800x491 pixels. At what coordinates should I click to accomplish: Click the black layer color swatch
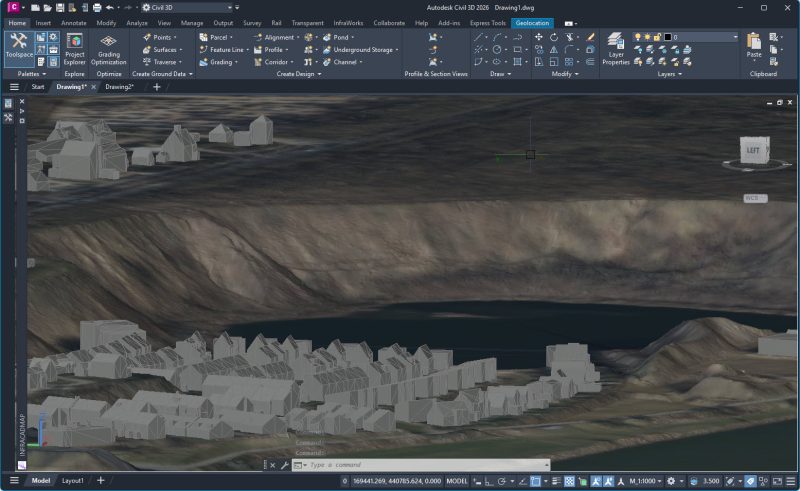coord(668,37)
